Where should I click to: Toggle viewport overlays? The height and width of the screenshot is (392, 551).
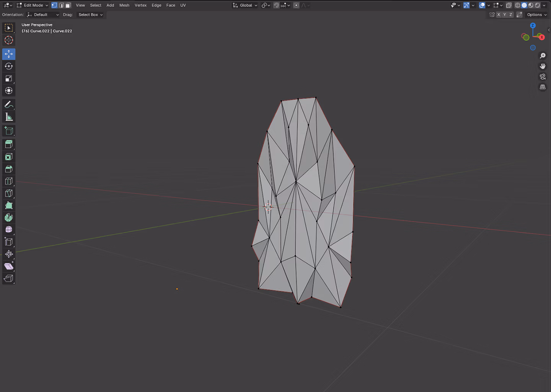coord(482,5)
